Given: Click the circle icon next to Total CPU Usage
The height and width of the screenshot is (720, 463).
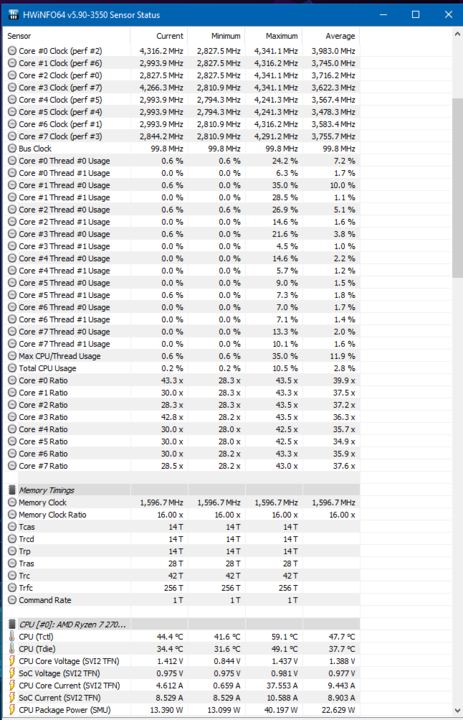Looking at the screenshot, I should (x=12, y=368).
